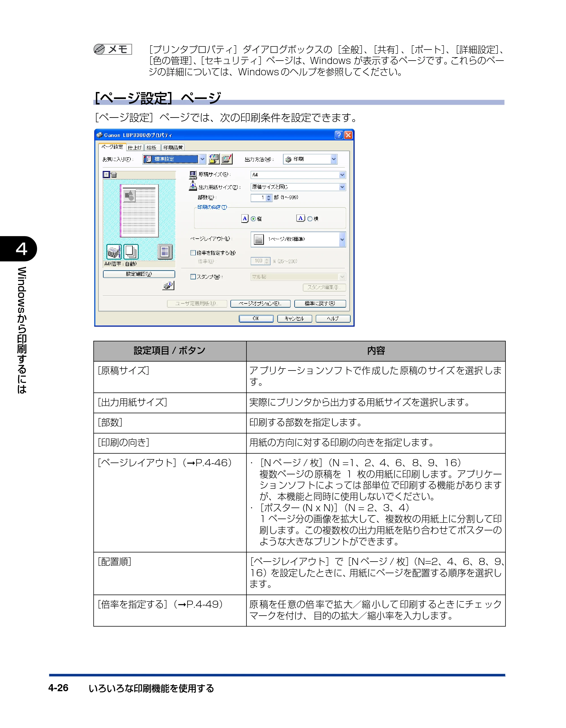Click the gridded page icon in preview
Image resolution: width=566 pixels, height=728 pixels.
click(x=165, y=252)
